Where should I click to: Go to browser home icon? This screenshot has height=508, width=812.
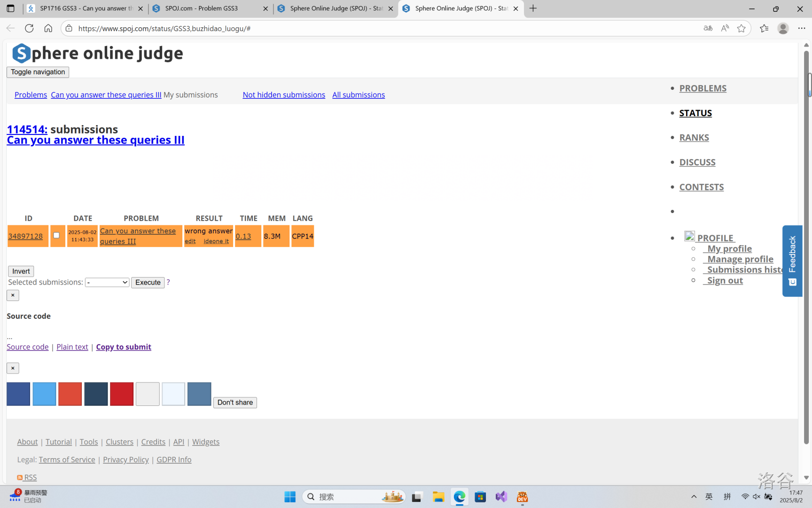point(48,28)
